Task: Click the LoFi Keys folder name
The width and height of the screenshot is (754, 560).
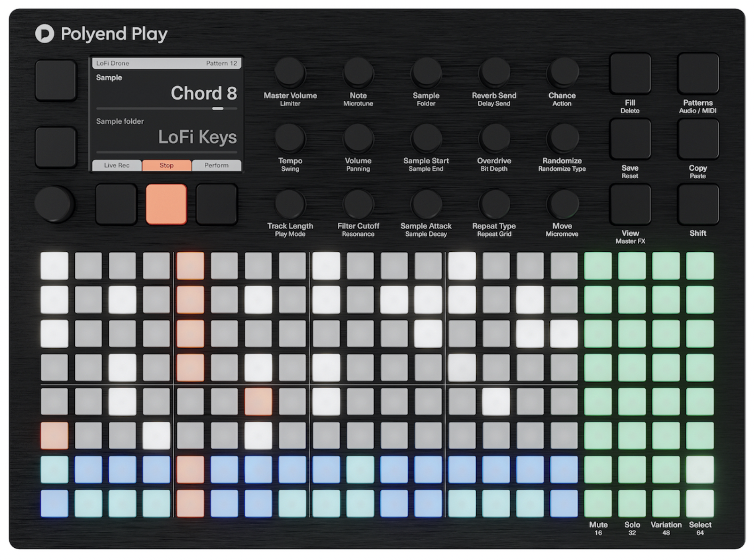Action: click(198, 137)
